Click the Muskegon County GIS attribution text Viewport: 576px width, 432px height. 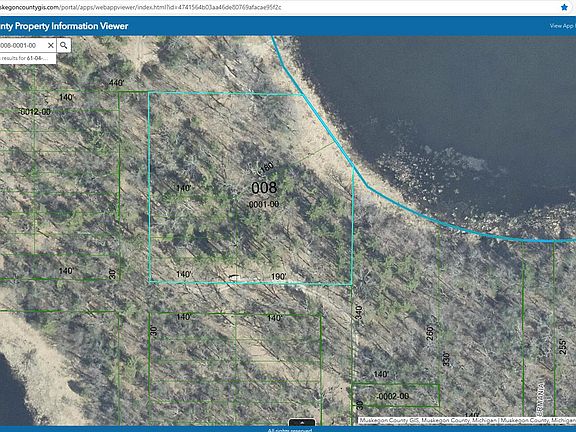pos(467,420)
